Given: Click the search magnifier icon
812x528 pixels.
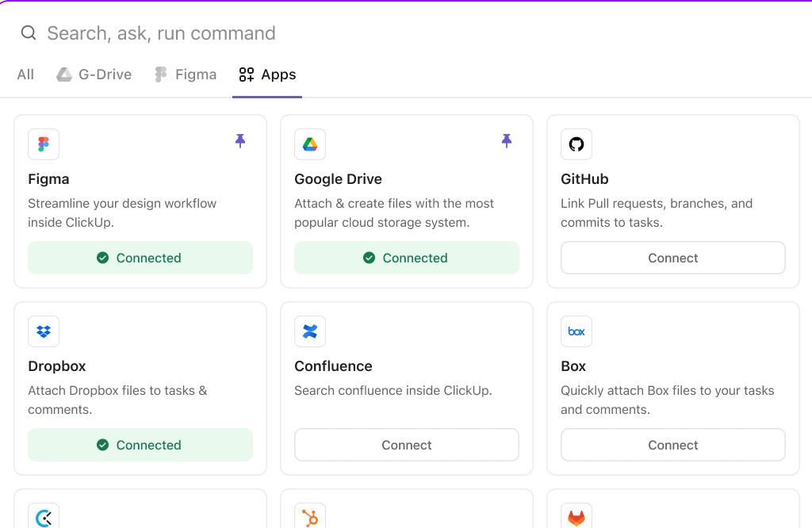Looking at the screenshot, I should click(29, 33).
